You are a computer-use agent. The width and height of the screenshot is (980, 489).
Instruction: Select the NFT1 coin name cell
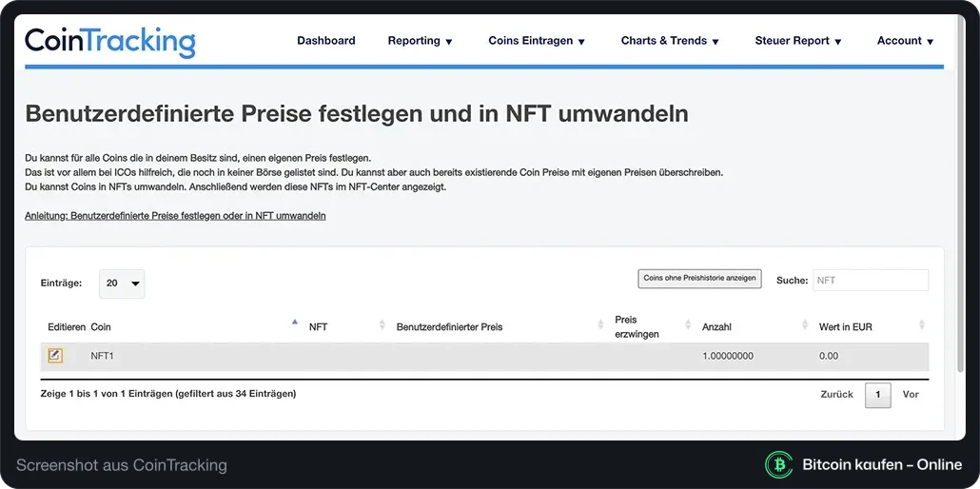[x=103, y=356]
